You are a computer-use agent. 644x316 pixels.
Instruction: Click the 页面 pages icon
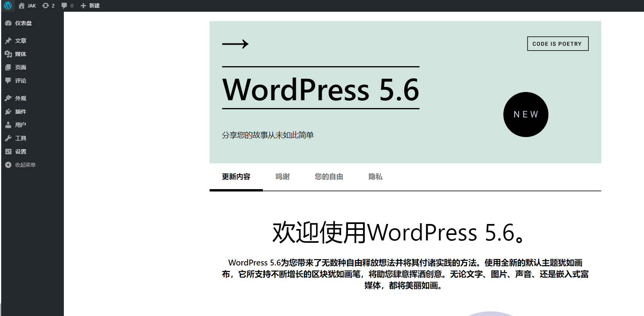click(8, 67)
